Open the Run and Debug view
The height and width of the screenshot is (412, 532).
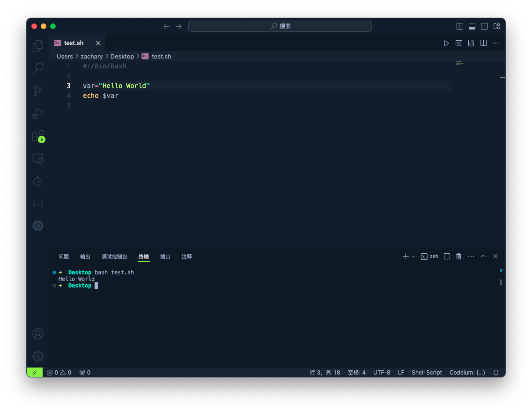(x=38, y=113)
